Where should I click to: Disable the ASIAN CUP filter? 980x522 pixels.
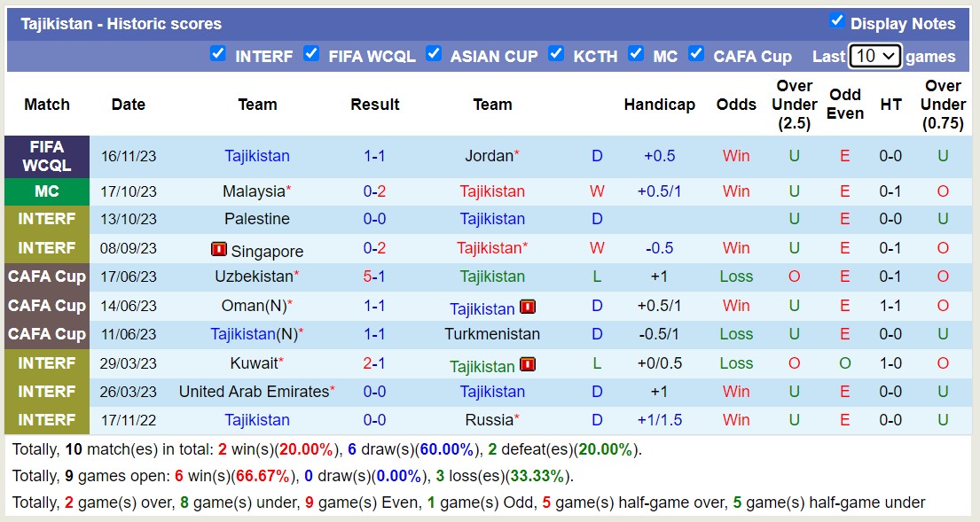click(x=434, y=53)
